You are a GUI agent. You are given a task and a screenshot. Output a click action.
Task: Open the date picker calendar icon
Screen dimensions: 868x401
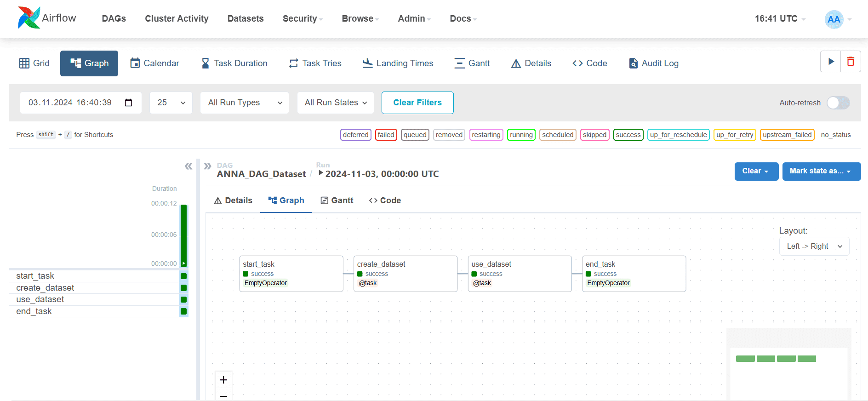point(129,103)
